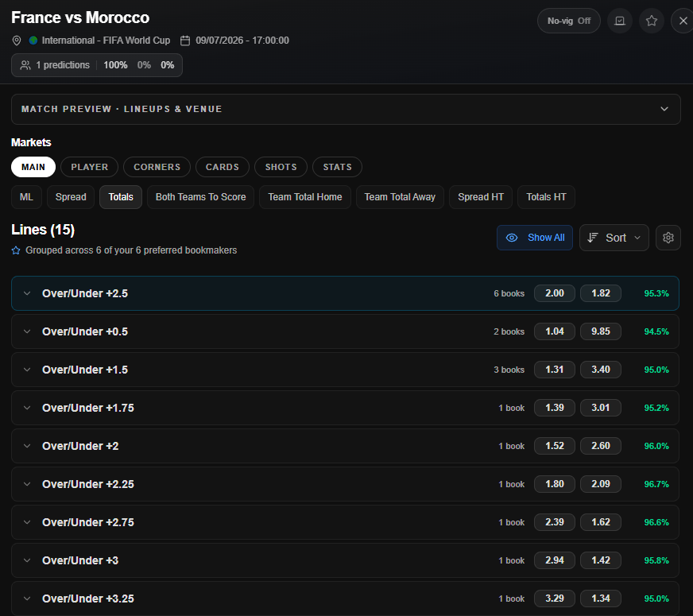This screenshot has width=693, height=616.
Task: Click the prediction checkbox icon in header
Action: coord(620,21)
